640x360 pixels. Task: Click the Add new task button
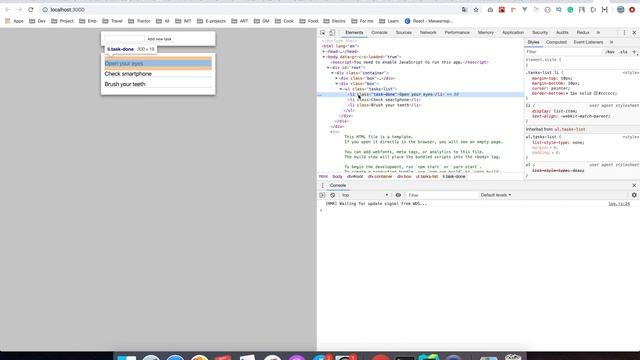pos(159,39)
